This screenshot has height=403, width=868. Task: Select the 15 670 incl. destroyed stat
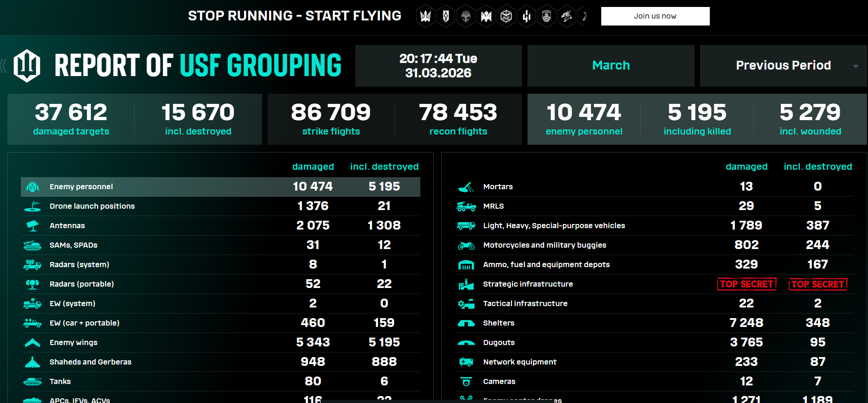[x=198, y=119]
